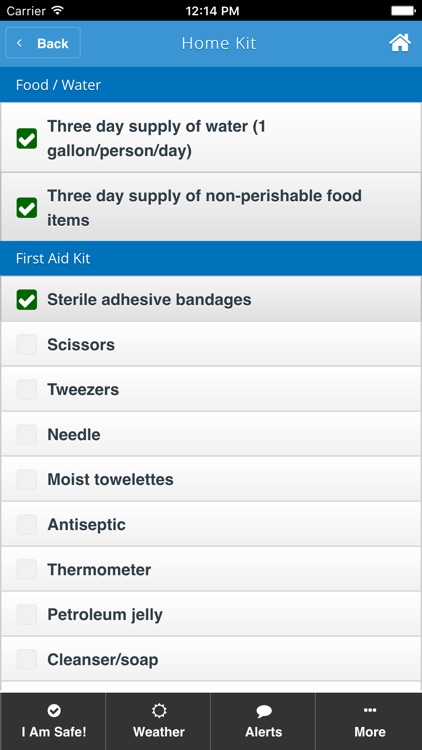Uncheck Sterile adhesive bandages checkbox
Viewport: 422px width, 750px height.
point(27,299)
